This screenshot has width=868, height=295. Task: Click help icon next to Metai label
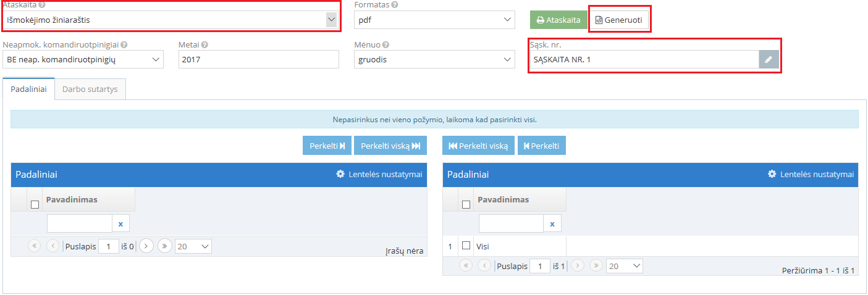[204, 45]
